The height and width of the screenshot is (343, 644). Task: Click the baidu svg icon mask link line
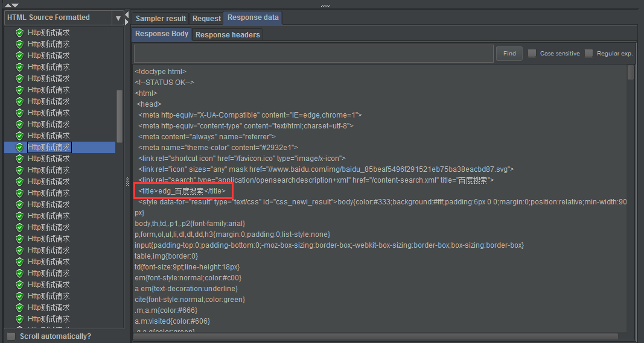326,169
